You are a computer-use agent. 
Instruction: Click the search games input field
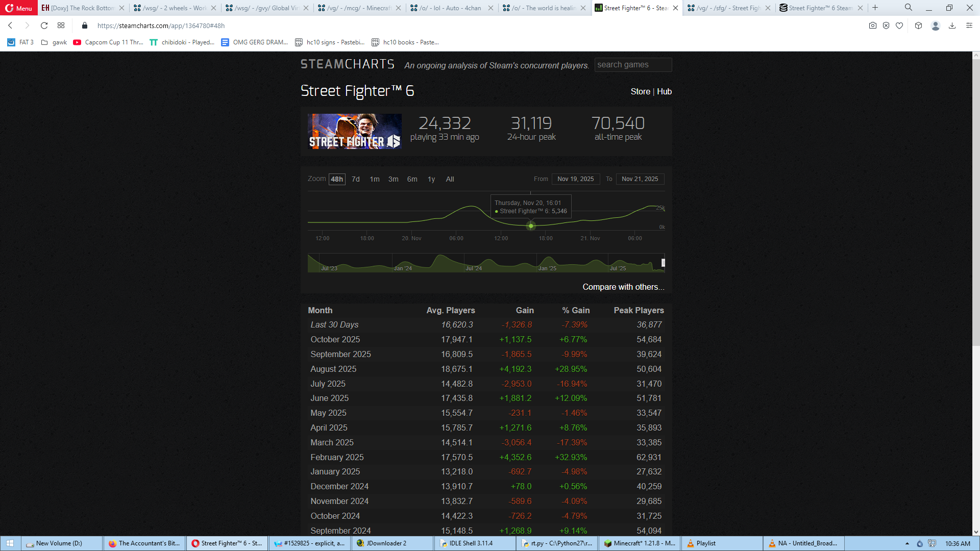coord(633,65)
